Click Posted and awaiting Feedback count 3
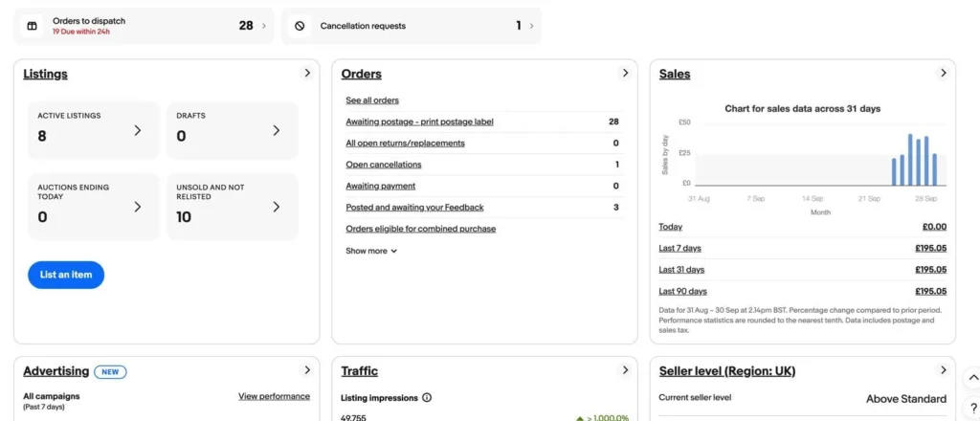 tap(616, 207)
